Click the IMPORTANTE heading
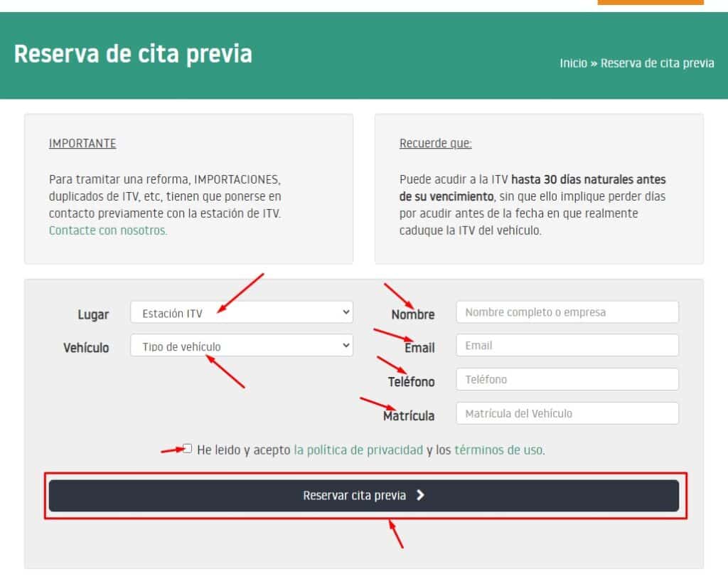 82,143
